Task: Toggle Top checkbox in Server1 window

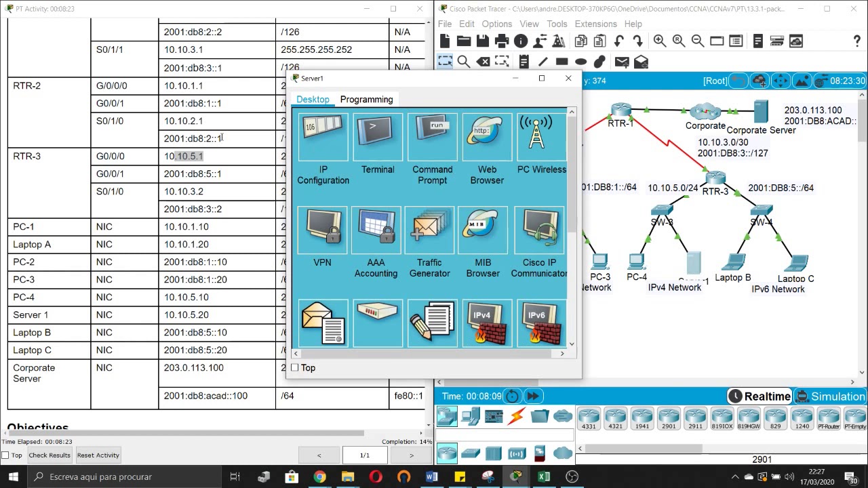Action: [295, 367]
